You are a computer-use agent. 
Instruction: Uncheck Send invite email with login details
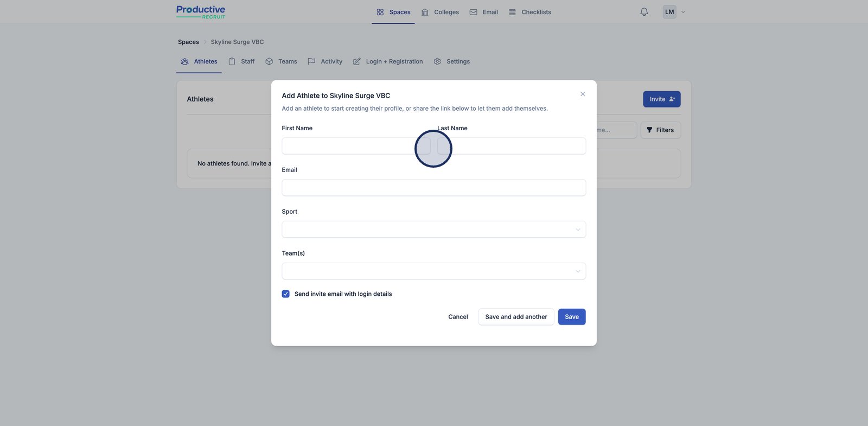pos(286,294)
